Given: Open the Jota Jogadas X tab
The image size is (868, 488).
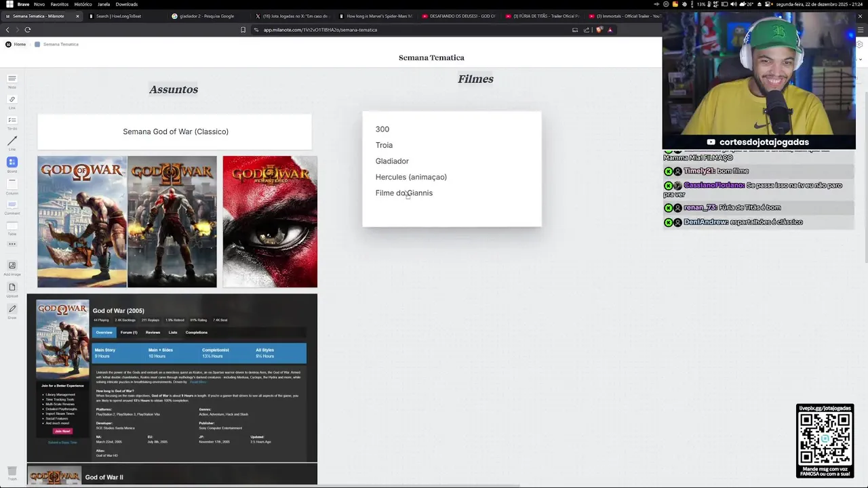Looking at the screenshot, I should coord(292,16).
